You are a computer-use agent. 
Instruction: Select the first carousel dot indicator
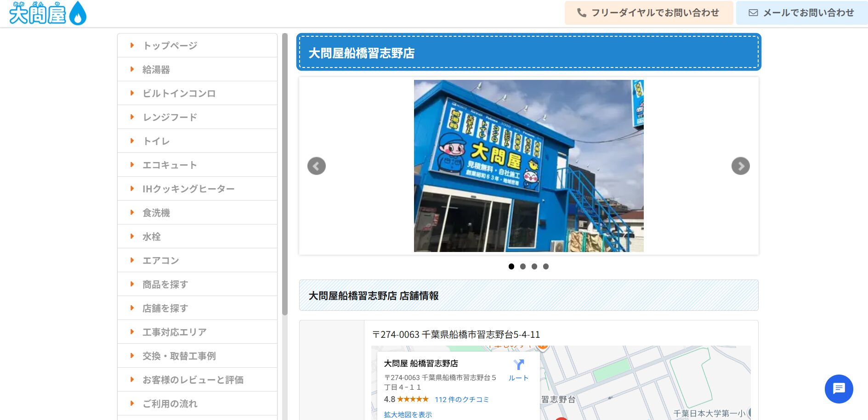[511, 266]
